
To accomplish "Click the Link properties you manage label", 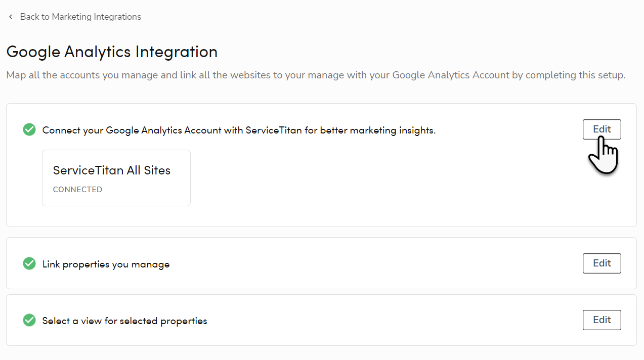I will point(106,264).
